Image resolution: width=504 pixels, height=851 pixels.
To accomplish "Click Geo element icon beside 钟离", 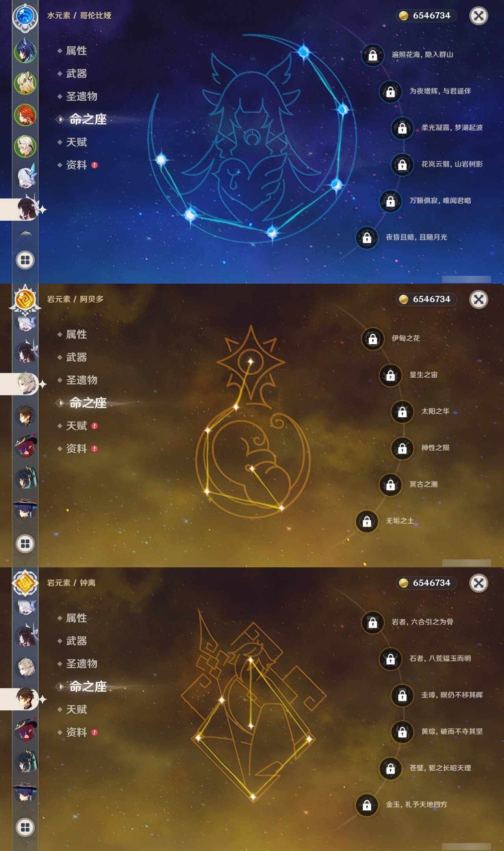I will 25,583.
